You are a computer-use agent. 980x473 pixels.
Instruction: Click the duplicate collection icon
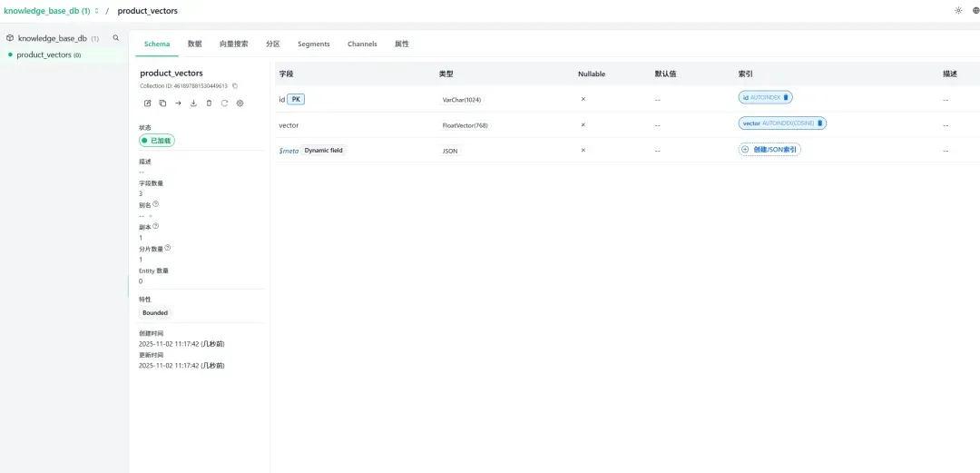[162, 103]
